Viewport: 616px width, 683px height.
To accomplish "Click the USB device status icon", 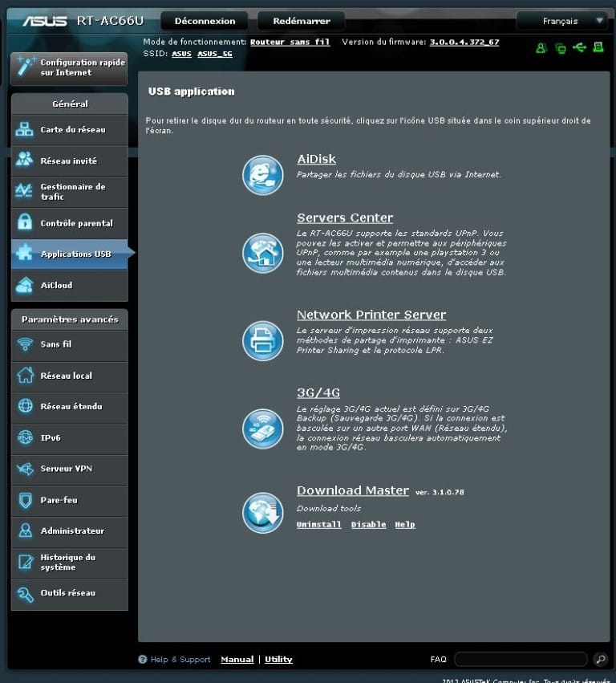I will [x=579, y=47].
